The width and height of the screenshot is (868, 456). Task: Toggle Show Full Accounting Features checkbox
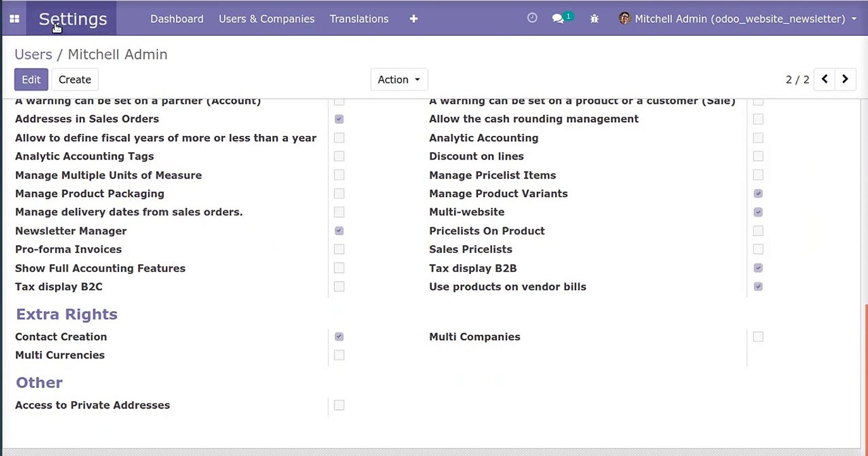point(339,268)
